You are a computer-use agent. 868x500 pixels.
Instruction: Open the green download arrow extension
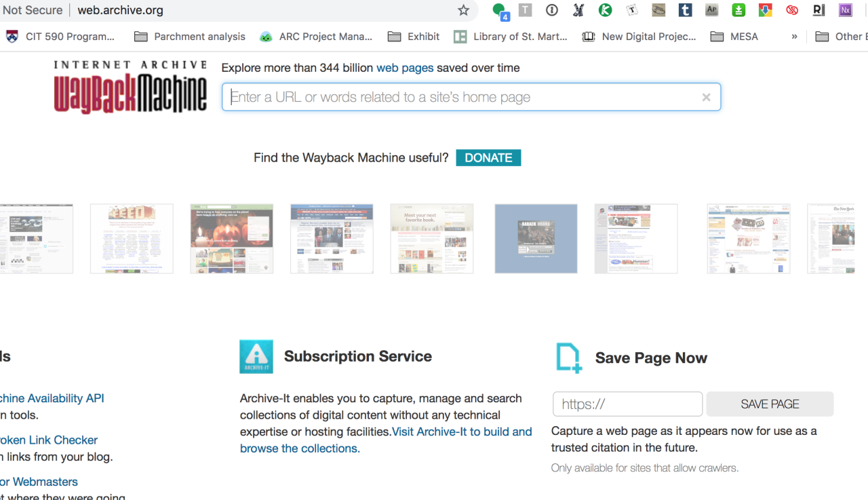point(738,10)
